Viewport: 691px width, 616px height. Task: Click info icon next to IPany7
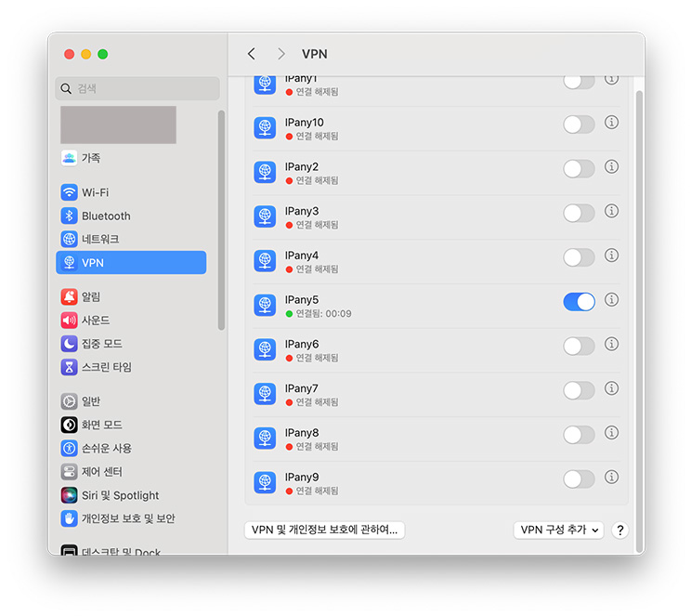[611, 388]
